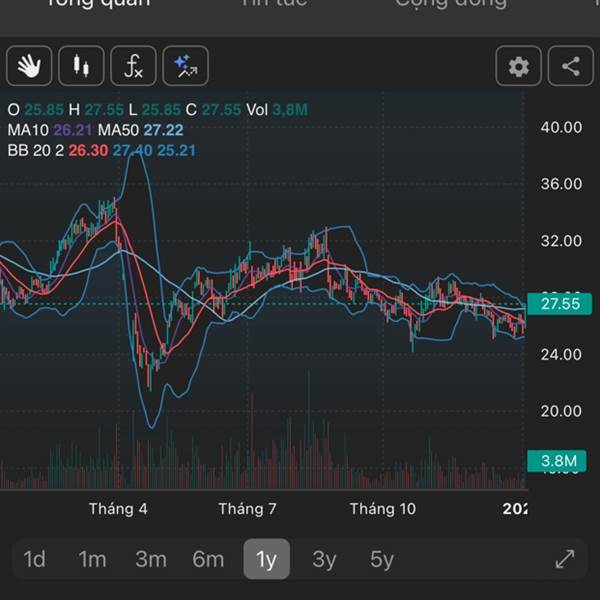Screen dimensions: 600x600
Task: Click the MA10 value 26.21
Action: click(x=73, y=130)
